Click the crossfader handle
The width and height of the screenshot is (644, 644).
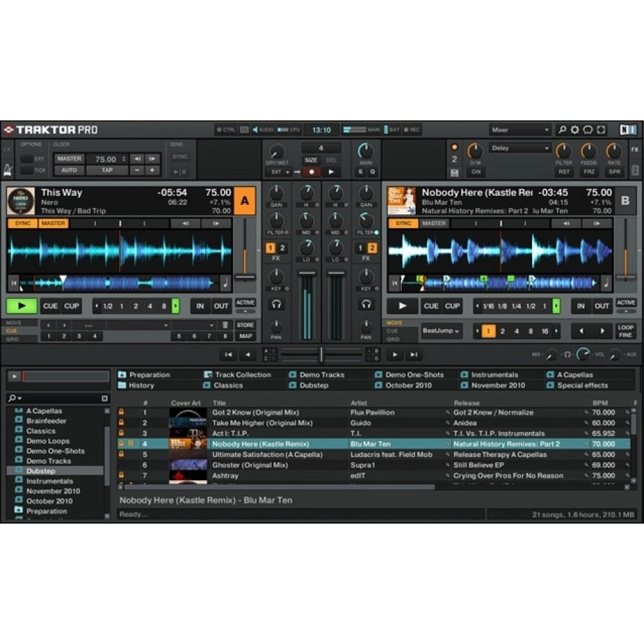321,354
